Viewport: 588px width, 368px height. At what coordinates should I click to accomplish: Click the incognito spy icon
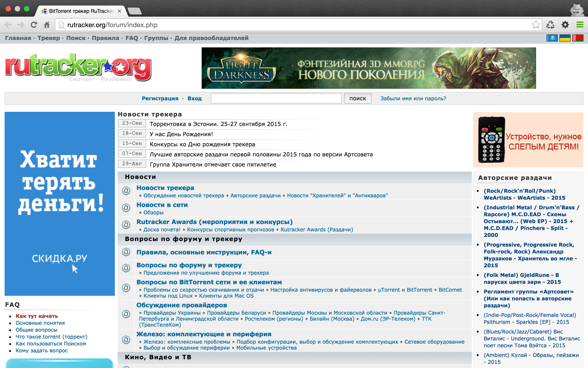[577, 10]
